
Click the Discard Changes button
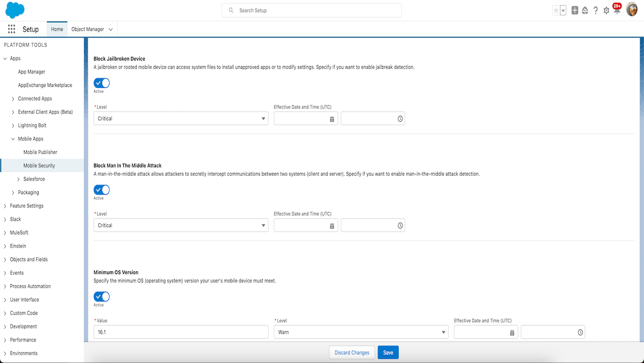point(352,352)
